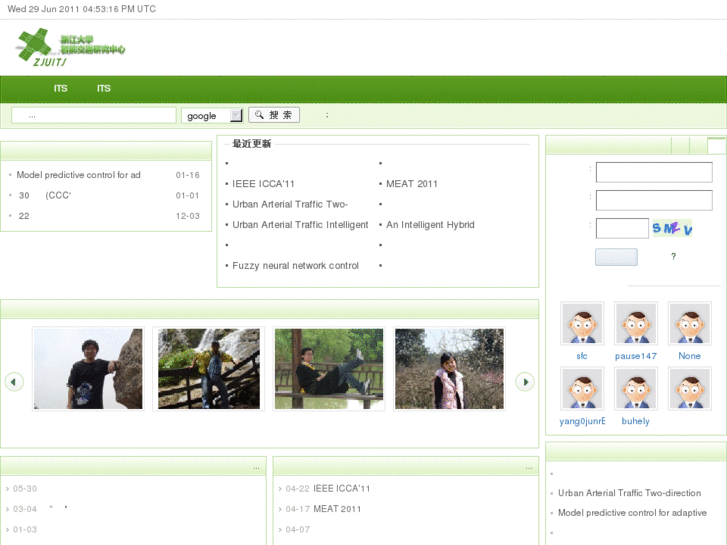The width and height of the screenshot is (727, 545).
Task: Open MEAT 2011 in recent updates
Action: tap(412, 184)
